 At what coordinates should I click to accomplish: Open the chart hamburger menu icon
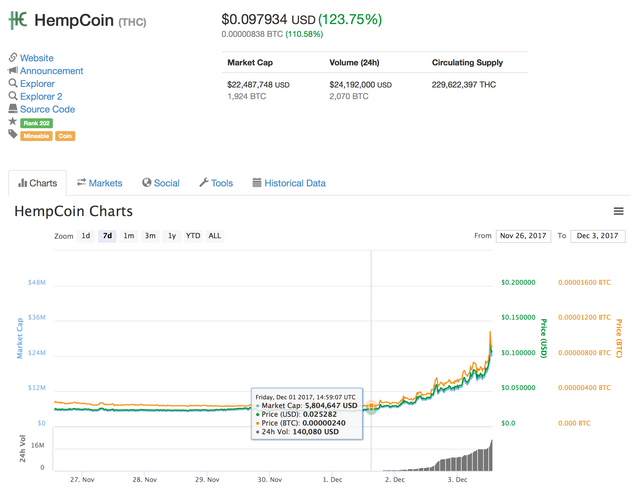618,211
